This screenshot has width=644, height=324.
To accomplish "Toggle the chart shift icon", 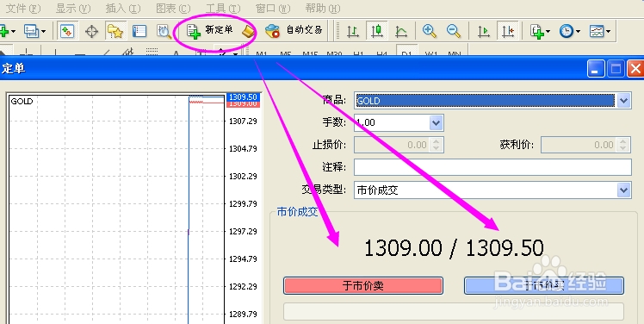I will tap(508, 31).
